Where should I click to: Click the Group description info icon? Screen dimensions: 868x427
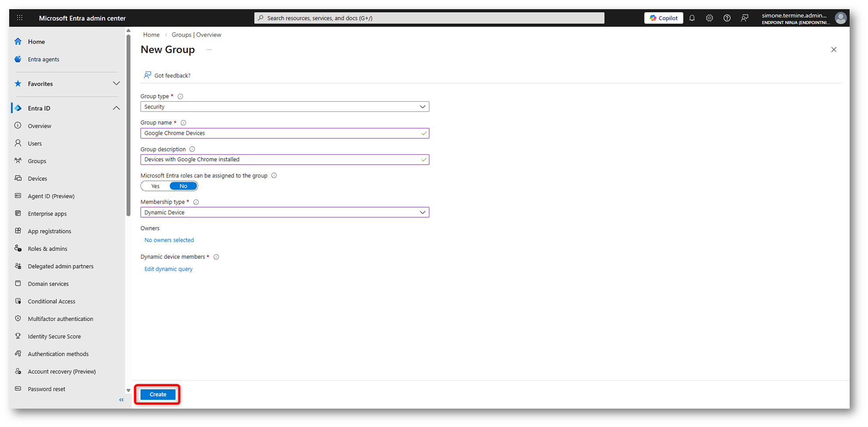click(x=192, y=149)
